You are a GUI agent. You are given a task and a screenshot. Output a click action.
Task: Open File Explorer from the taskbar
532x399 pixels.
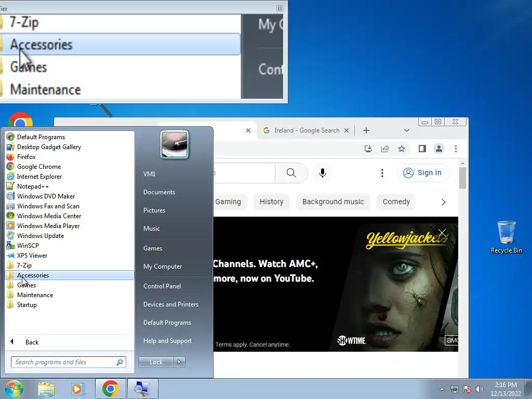pos(46,389)
